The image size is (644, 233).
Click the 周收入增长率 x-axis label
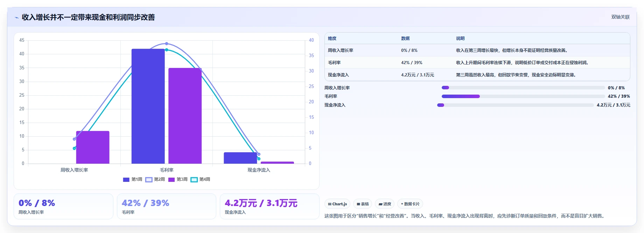click(x=74, y=170)
